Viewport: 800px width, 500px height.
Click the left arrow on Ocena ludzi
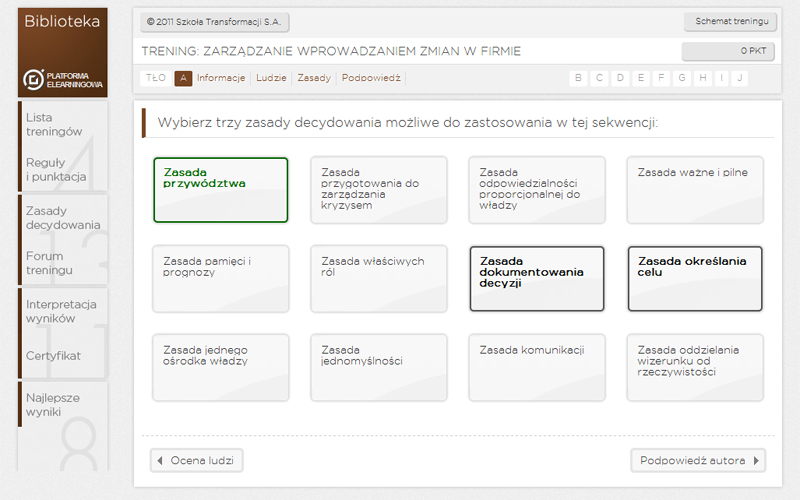tap(160, 461)
